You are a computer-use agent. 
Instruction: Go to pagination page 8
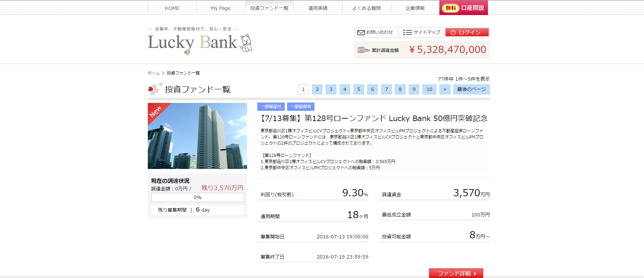tap(400, 89)
